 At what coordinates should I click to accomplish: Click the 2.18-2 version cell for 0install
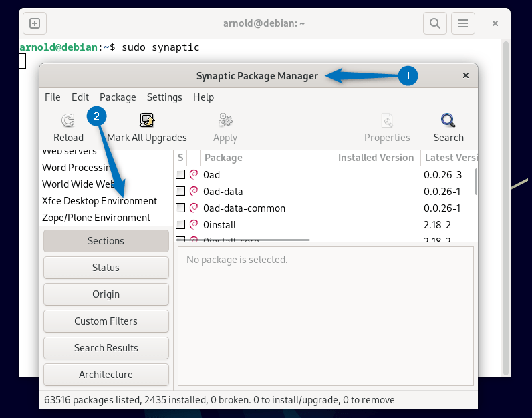(x=437, y=225)
